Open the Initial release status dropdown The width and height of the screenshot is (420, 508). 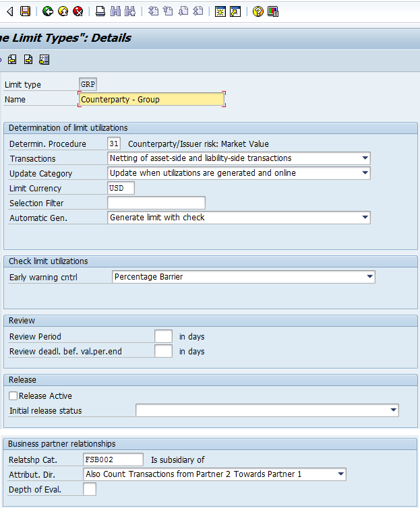393,410
